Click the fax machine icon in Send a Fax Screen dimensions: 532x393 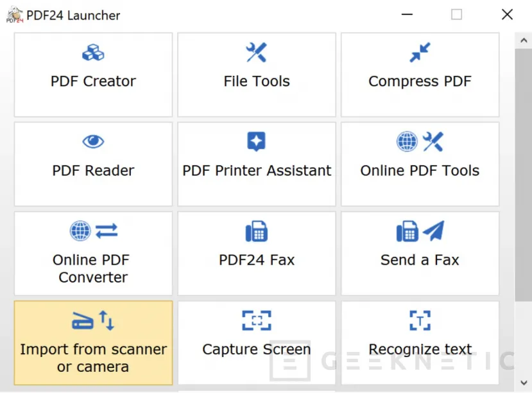[407, 231]
